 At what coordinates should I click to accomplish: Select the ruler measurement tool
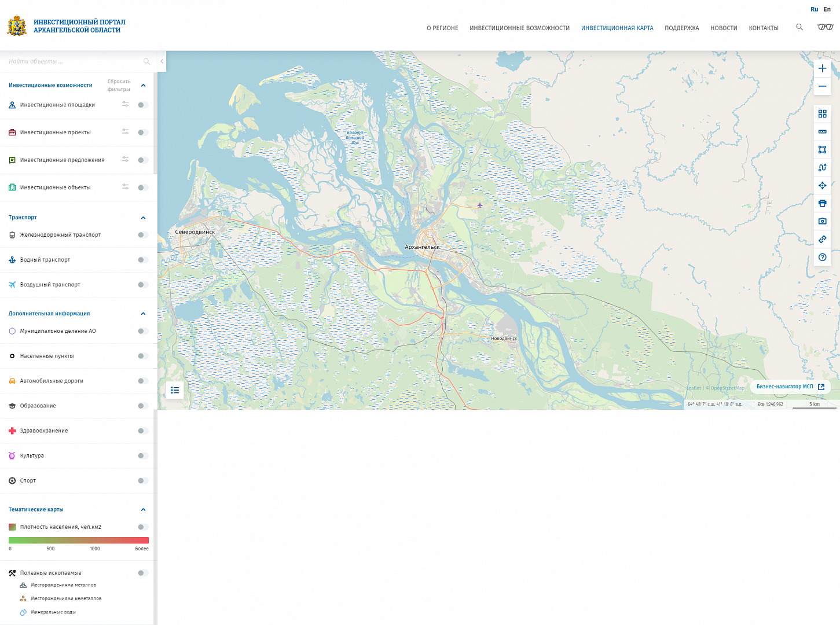coord(822,131)
